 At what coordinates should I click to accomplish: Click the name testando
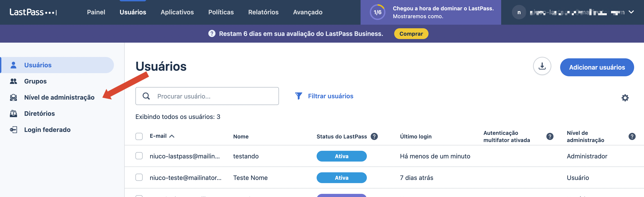click(x=246, y=156)
